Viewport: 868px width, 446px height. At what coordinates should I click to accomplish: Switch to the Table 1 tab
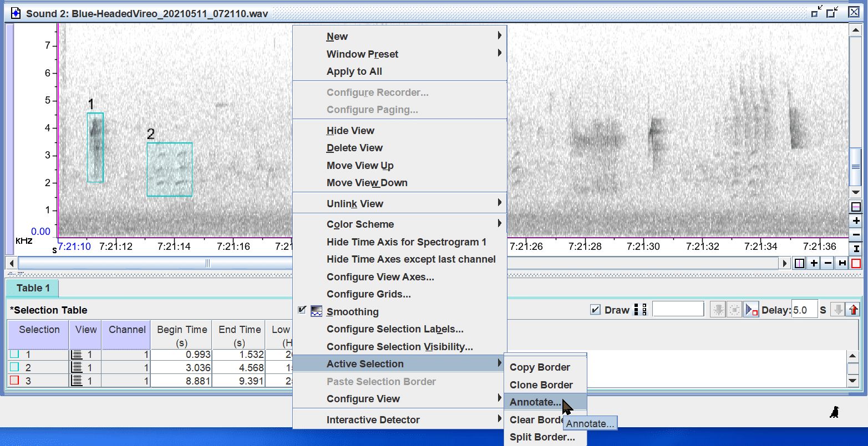tap(33, 288)
